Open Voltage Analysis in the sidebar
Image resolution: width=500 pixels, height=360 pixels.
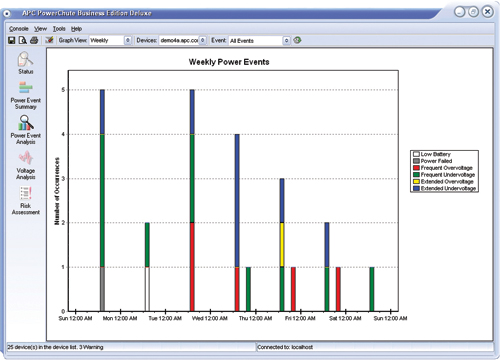click(26, 166)
